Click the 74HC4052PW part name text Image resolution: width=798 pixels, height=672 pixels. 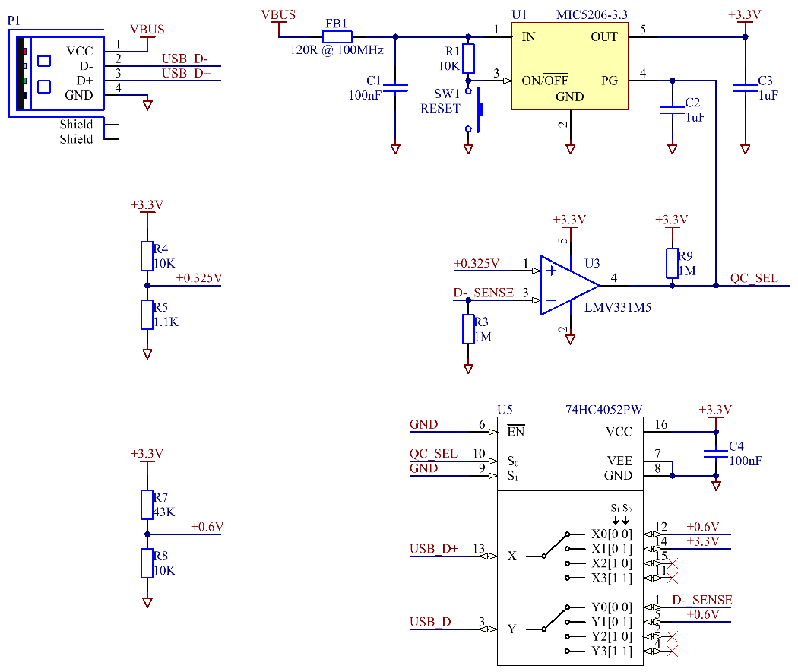603,410
